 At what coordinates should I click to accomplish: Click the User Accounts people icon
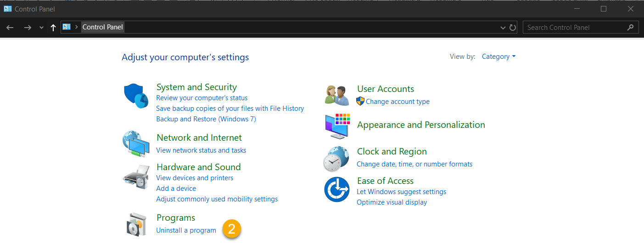coord(337,95)
